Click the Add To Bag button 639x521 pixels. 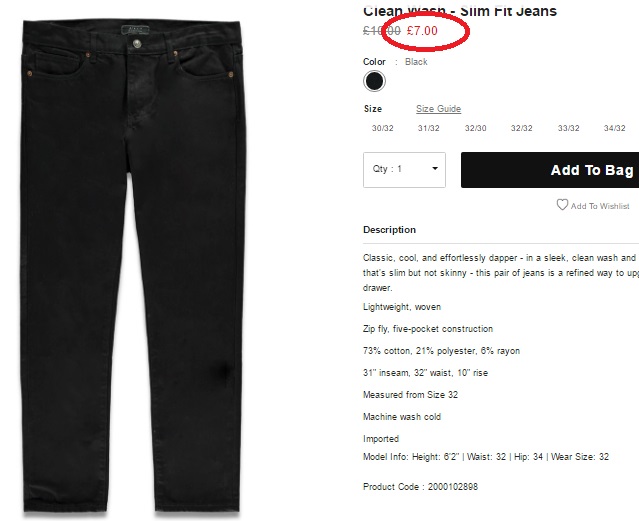click(550, 170)
